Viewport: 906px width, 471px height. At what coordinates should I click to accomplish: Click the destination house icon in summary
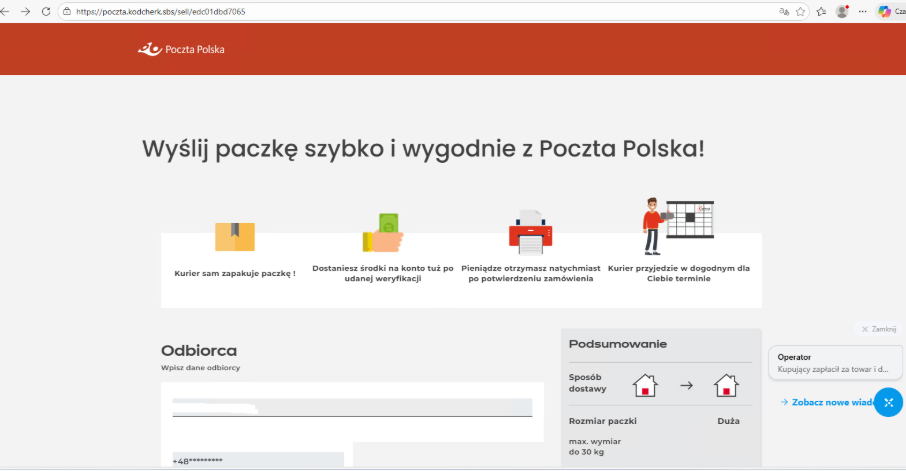[726, 384]
